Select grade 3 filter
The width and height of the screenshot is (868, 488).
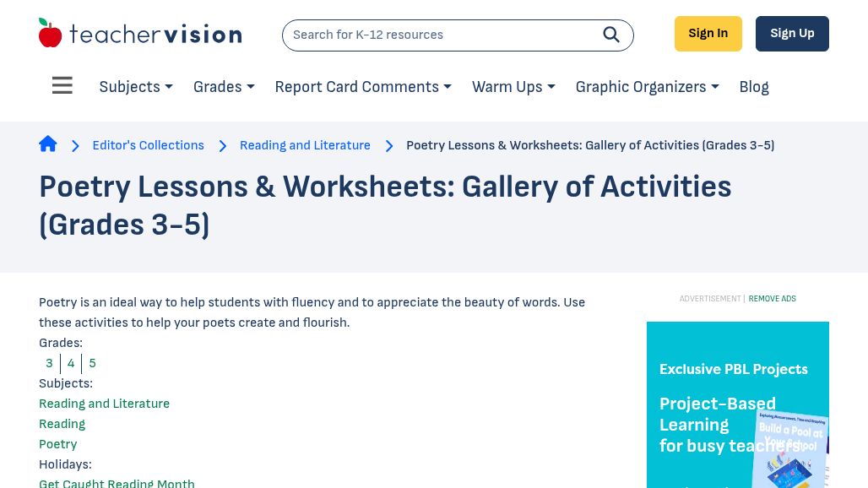[x=49, y=363]
